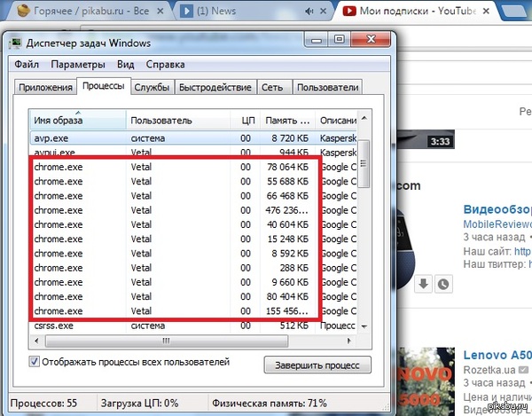The width and height of the screenshot is (532, 416).
Task: Open the 'Параметры' menu
Action: click(78, 65)
